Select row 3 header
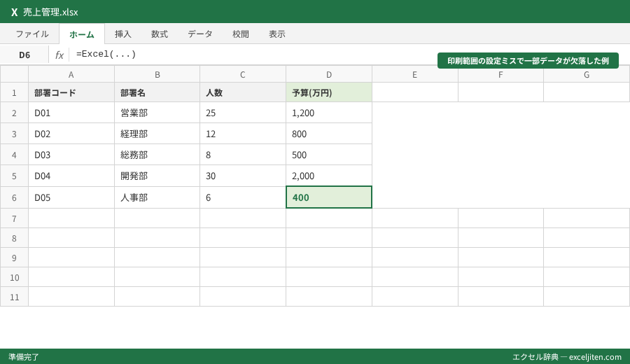This screenshot has height=364, width=630. tap(14, 134)
